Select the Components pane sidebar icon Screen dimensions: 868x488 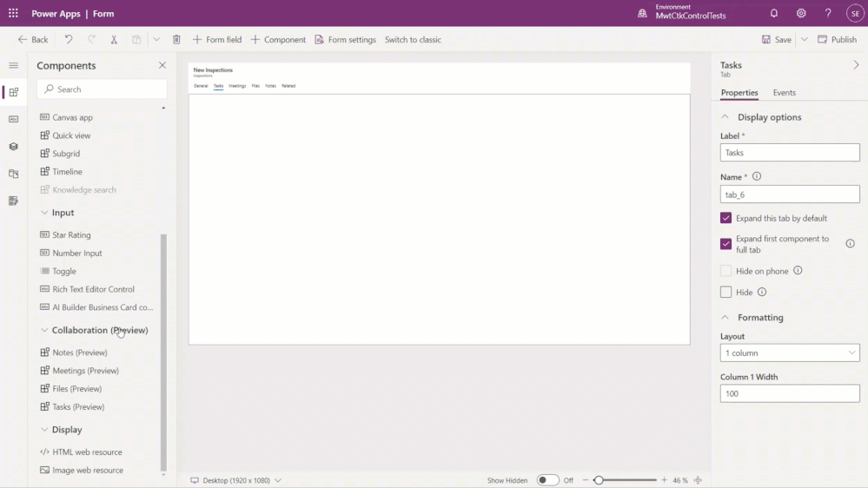point(14,92)
